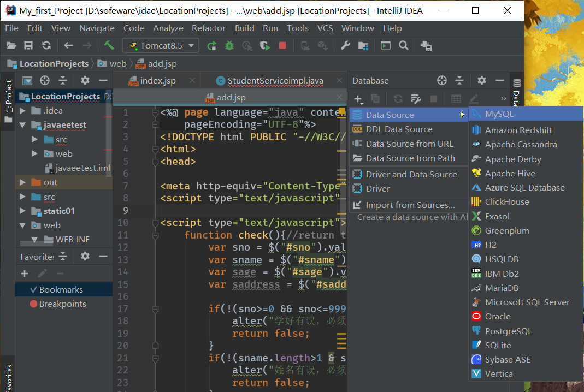The width and height of the screenshot is (584, 392).
Task: Select javaeetest.iml file in tree
Action: 78,168
